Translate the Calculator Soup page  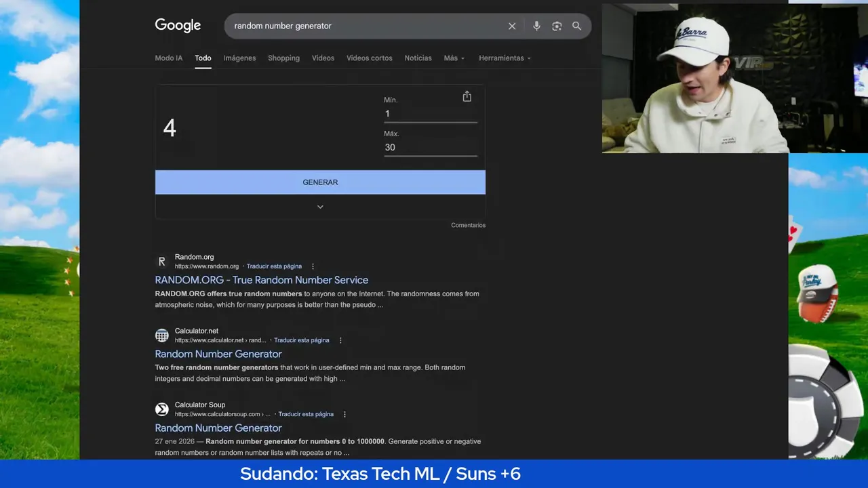306,414
